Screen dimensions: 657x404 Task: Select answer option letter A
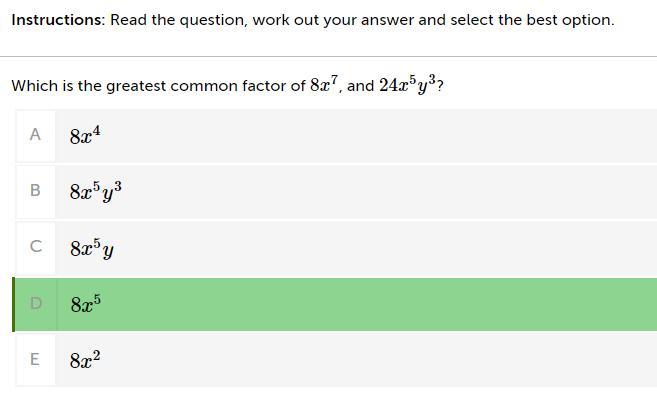[x=35, y=135]
